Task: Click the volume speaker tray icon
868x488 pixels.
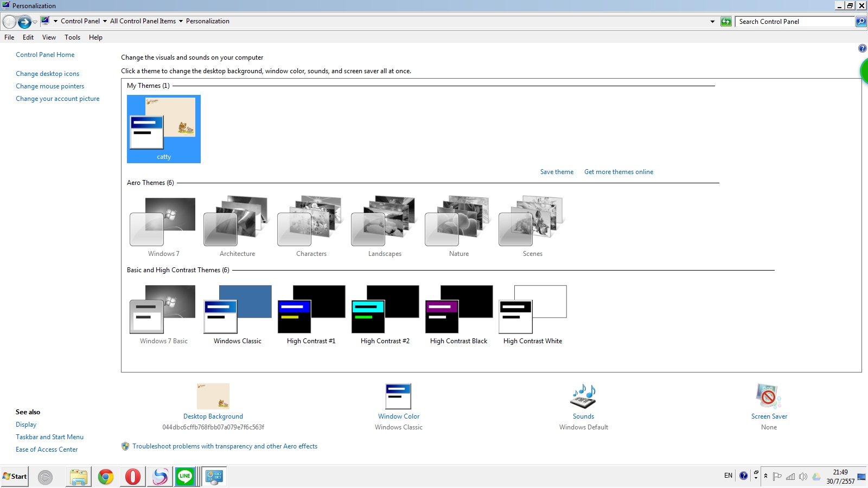Action: (x=803, y=477)
